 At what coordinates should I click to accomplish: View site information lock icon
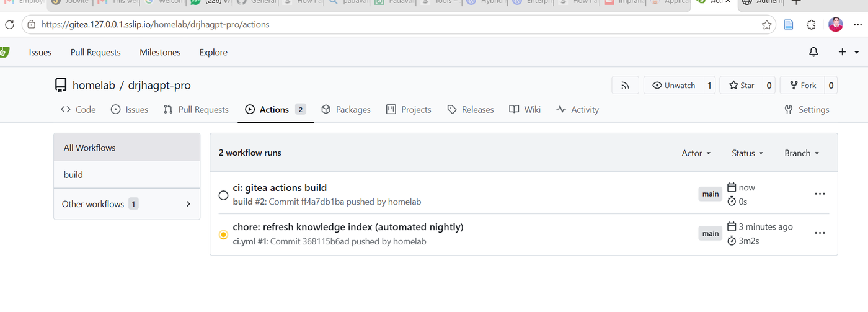coord(32,25)
